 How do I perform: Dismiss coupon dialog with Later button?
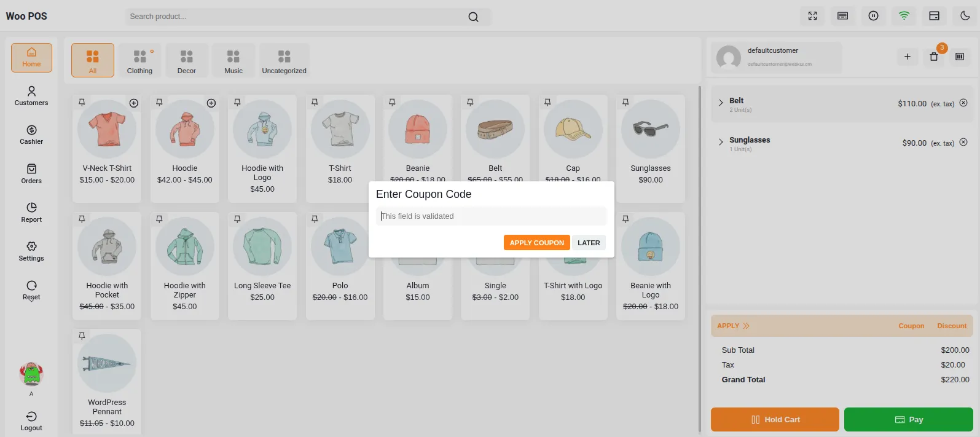588,243
